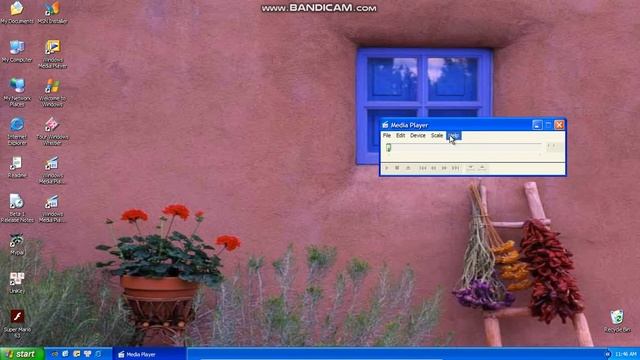Select the My Documents desktop icon

[17, 12]
